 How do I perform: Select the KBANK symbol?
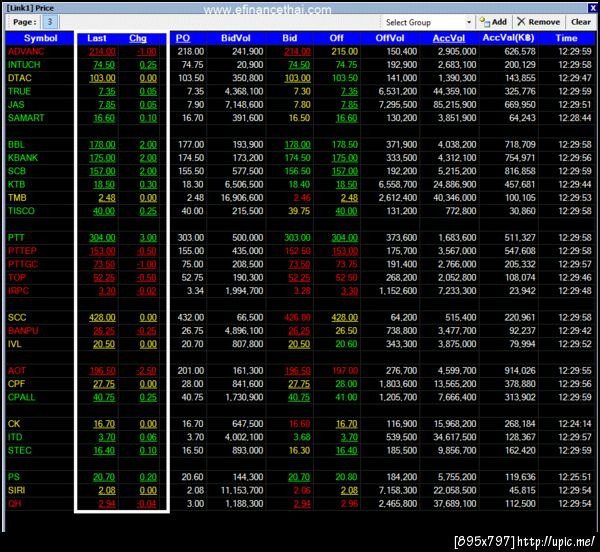(x=23, y=158)
